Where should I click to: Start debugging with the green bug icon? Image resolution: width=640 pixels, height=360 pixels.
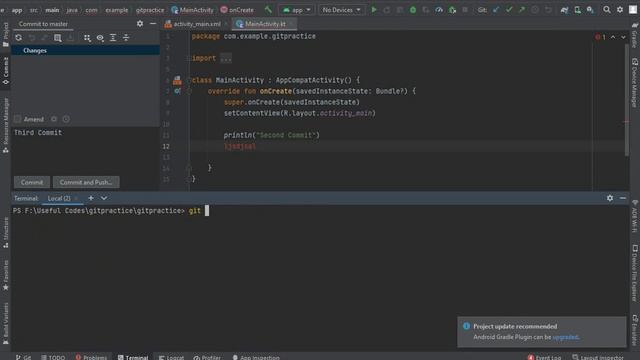pos(413,9)
